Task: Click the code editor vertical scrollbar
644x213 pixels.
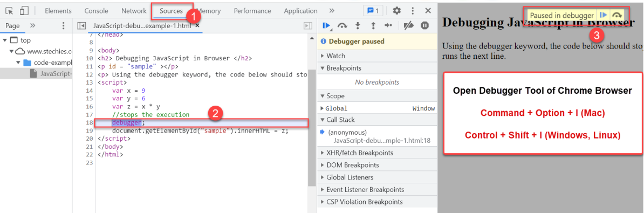Action: tap(312, 128)
